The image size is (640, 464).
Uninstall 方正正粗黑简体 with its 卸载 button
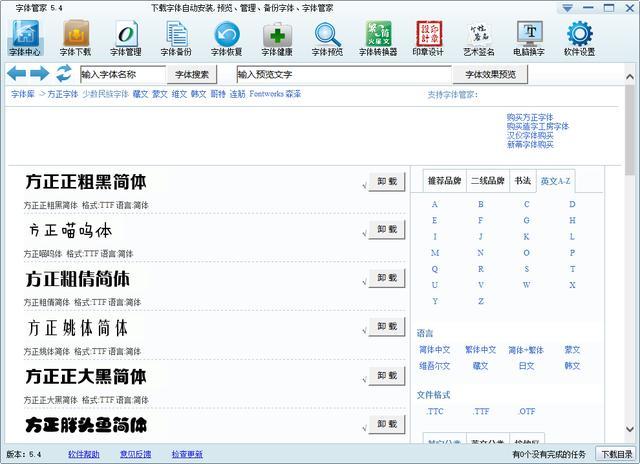(x=386, y=182)
